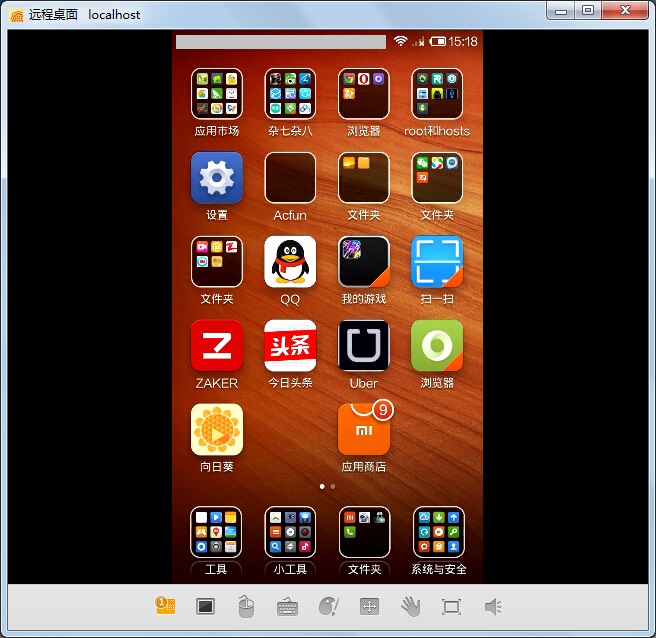Viewport: 656px width, 638px height.
Task: Open the 文件夹 folder left of QQ
Action: [217, 262]
